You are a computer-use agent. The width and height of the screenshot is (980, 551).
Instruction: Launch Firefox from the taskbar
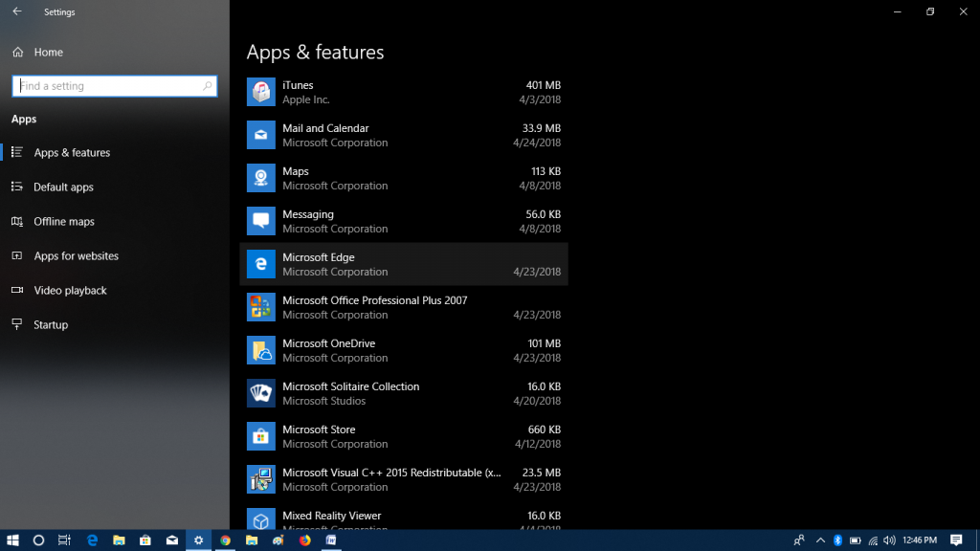click(304, 540)
